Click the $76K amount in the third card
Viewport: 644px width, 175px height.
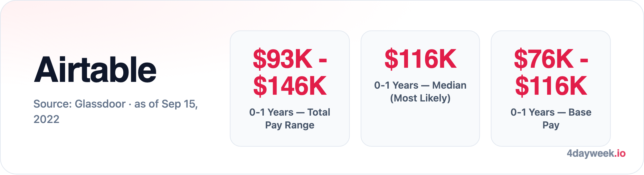tap(544, 59)
